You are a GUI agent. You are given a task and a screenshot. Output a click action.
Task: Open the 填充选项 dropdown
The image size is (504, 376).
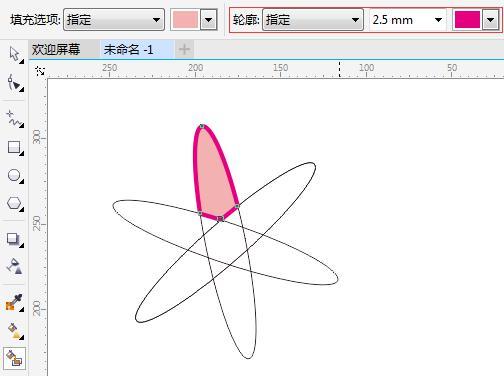point(114,20)
